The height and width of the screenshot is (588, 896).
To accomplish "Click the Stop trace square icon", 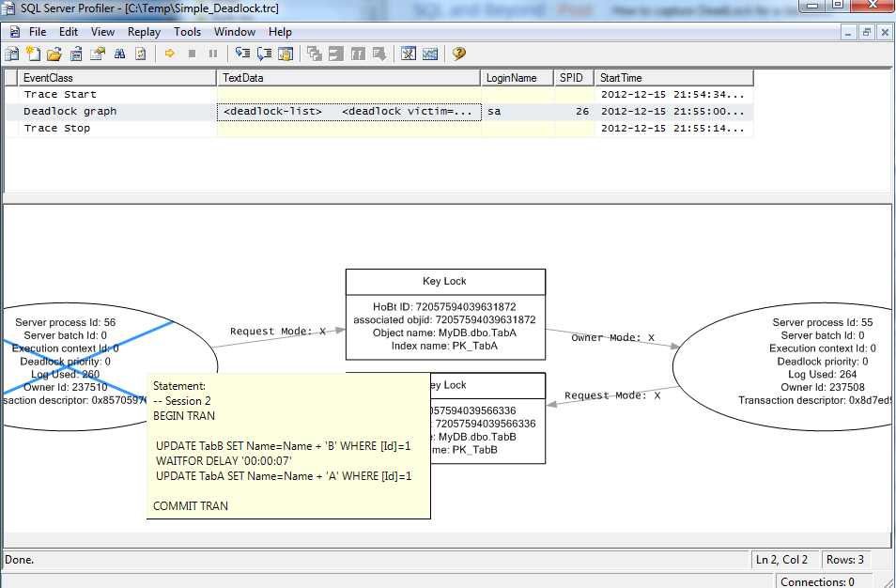I will click(x=192, y=54).
